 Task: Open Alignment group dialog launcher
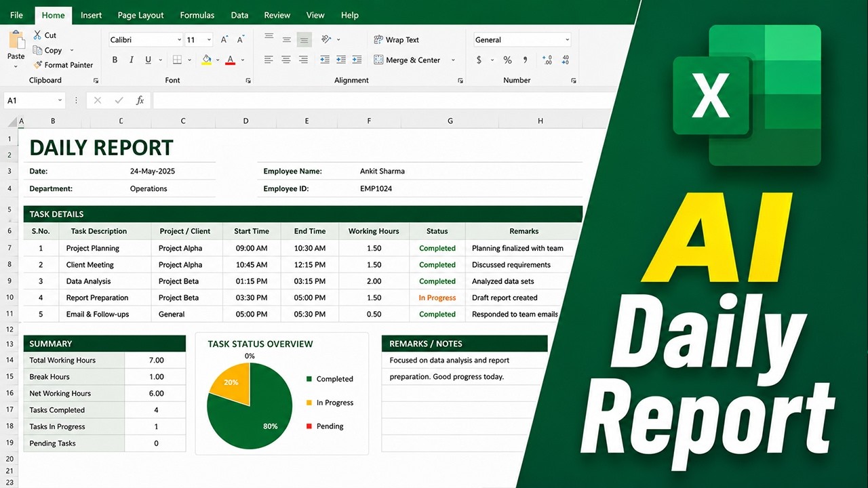pos(460,81)
